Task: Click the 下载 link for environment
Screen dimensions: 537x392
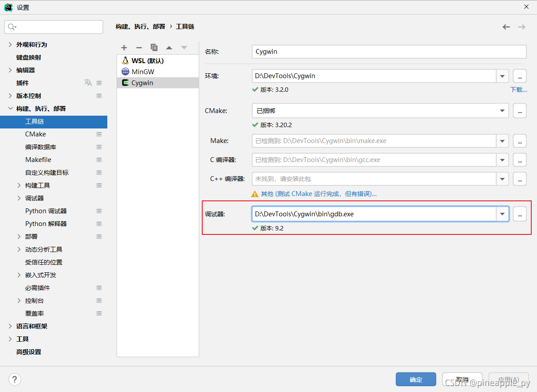Action: (518, 90)
